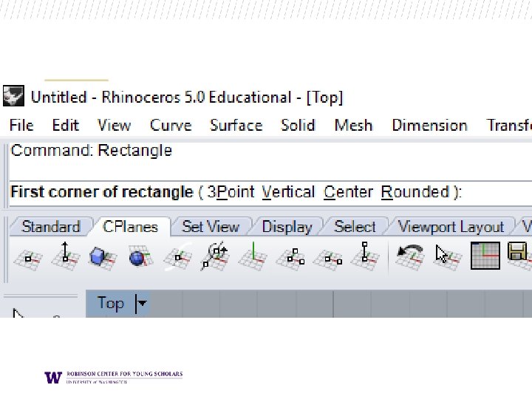
Task: Open the Solid menu
Action: [x=298, y=125]
